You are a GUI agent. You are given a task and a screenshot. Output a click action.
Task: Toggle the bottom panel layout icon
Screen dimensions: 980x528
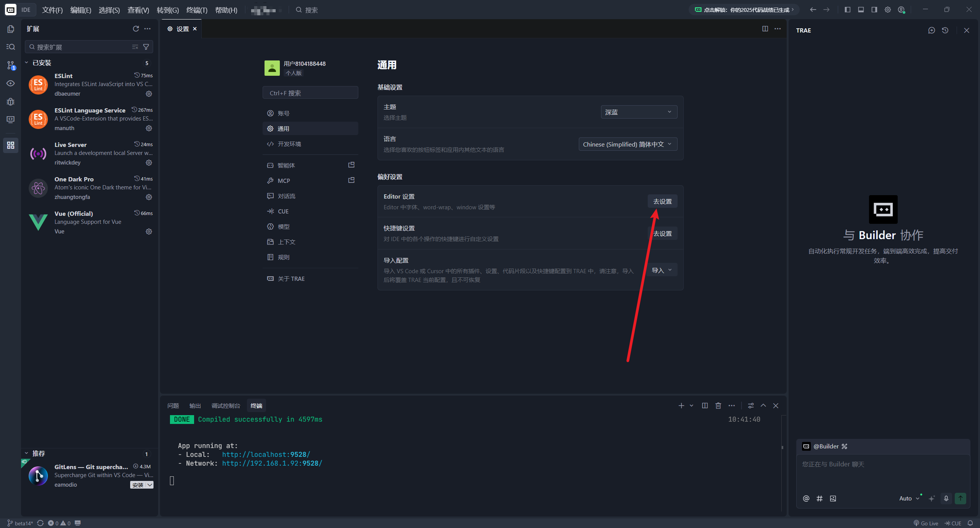point(861,10)
